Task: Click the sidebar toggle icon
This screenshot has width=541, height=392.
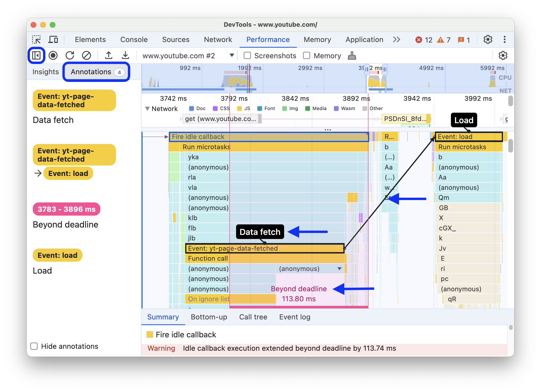Action: pos(37,55)
